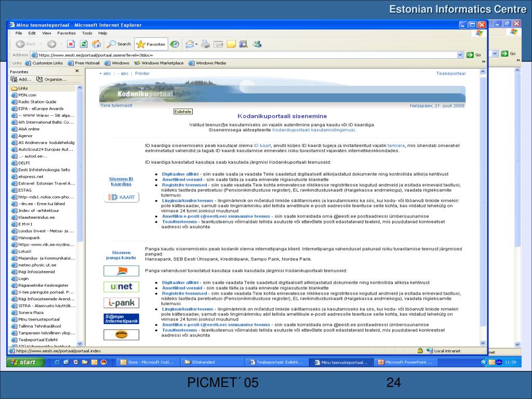Open the Favorites menu
Image resolution: width=532 pixels, height=399 pixels.
[66, 33]
